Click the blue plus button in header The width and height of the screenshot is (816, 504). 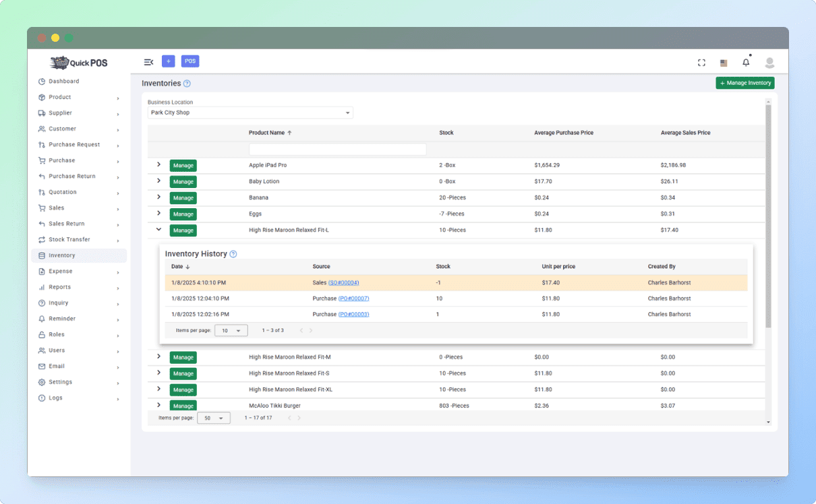click(x=169, y=61)
